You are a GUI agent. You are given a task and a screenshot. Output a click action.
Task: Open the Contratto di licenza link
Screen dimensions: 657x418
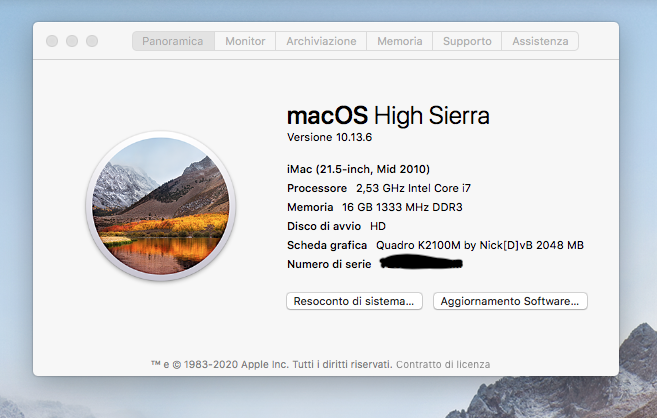pos(443,364)
